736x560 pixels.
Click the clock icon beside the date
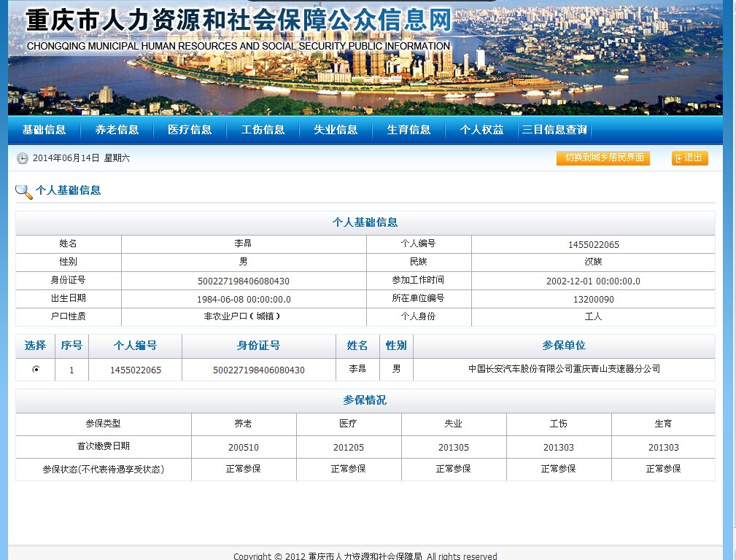pyautogui.click(x=23, y=158)
